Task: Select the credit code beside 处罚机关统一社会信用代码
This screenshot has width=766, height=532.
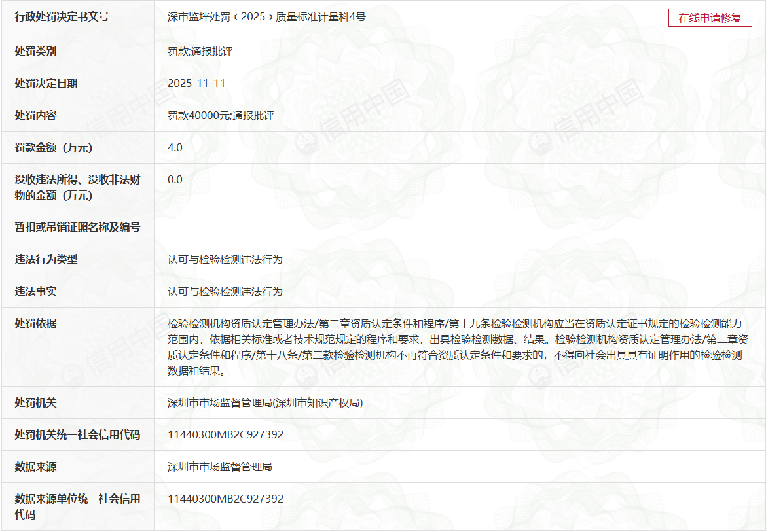Action: (225, 434)
